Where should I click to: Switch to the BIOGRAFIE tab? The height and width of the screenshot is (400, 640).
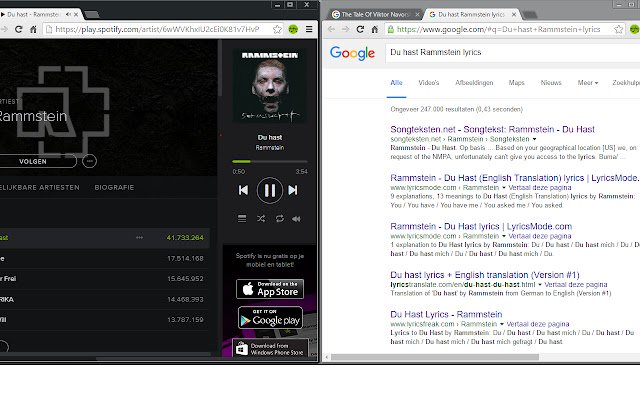[114, 187]
